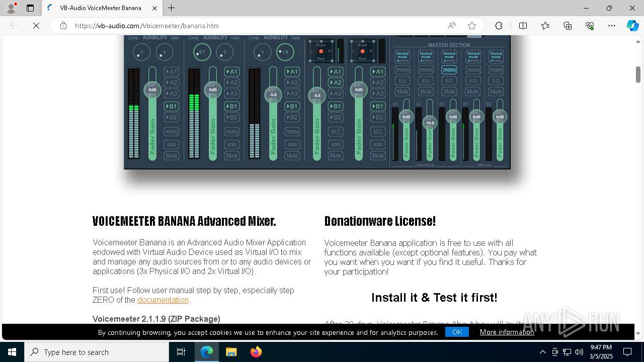Image resolution: width=644 pixels, height=362 pixels.
Task: Open the More information link
Action: pyautogui.click(x=507, y=332)
